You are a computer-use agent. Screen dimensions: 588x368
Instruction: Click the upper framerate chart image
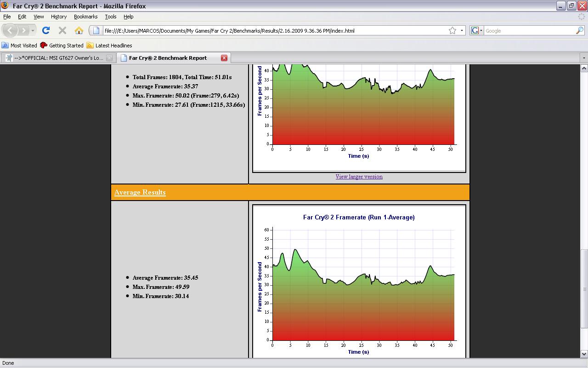pyautogui.click(x=359, y=118)
